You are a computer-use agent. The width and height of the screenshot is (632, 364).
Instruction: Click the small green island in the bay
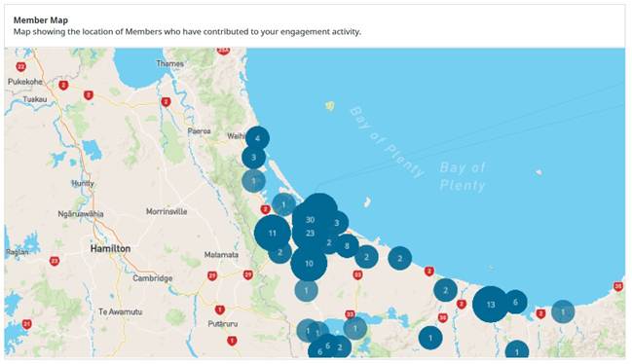[x=330, y=106]
